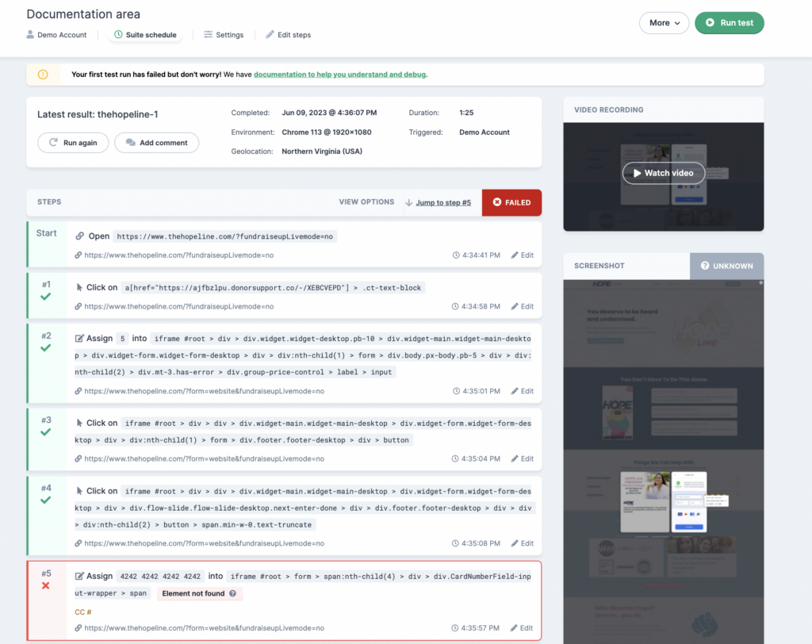
Task: Open the test run screenshot thumbnail
Action: click(x=664, y=461)
